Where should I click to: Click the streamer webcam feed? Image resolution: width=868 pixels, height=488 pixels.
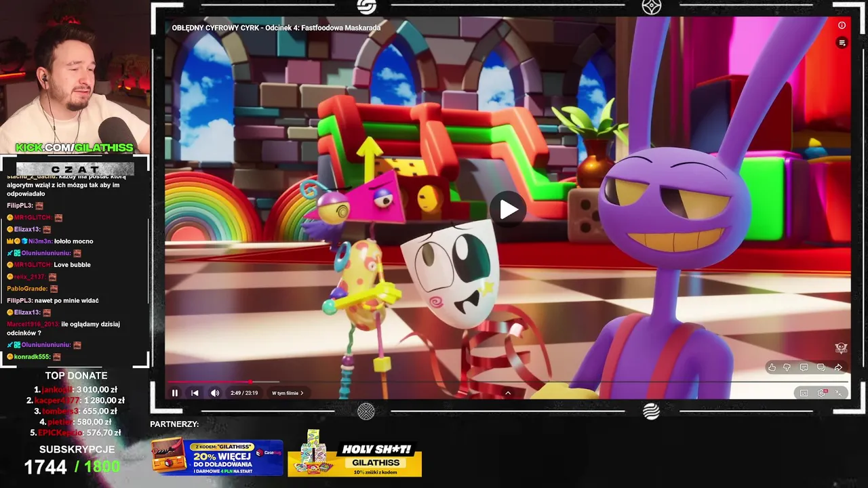point(75,78)
